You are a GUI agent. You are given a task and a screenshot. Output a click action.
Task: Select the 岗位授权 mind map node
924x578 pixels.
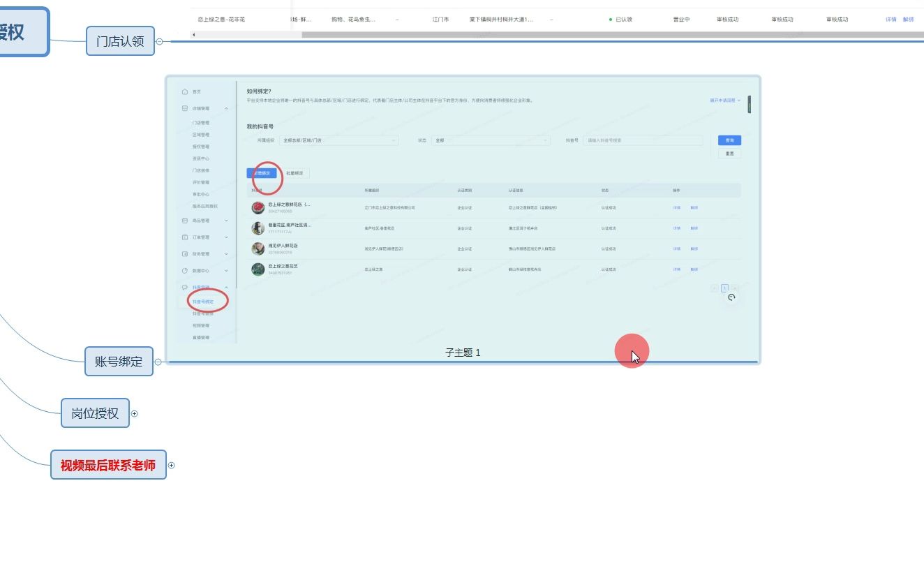(x=95, y=413)
